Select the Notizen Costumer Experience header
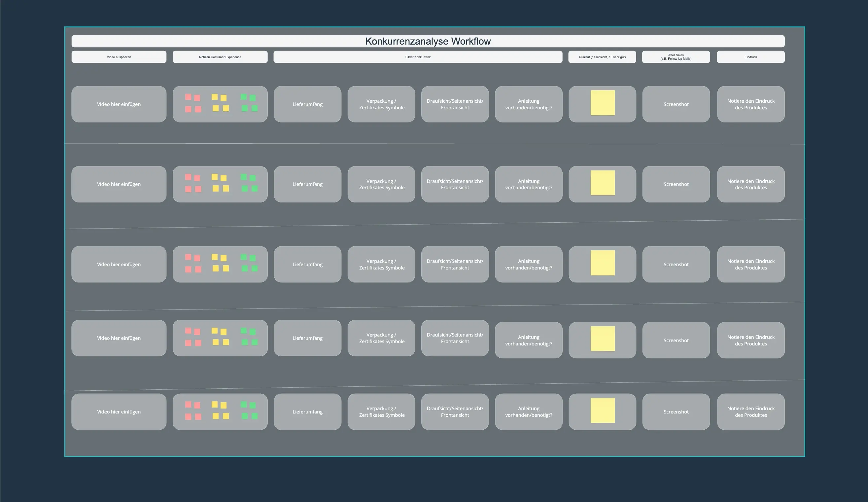The image size is (868, 502). click(x=220, y=57)
